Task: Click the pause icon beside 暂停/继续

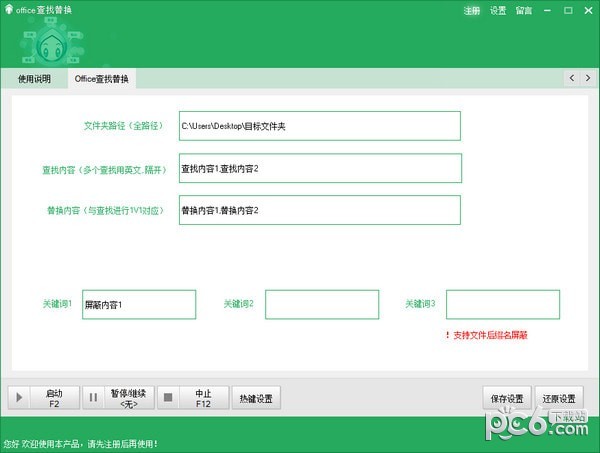Action: click(x=93, y=398)
